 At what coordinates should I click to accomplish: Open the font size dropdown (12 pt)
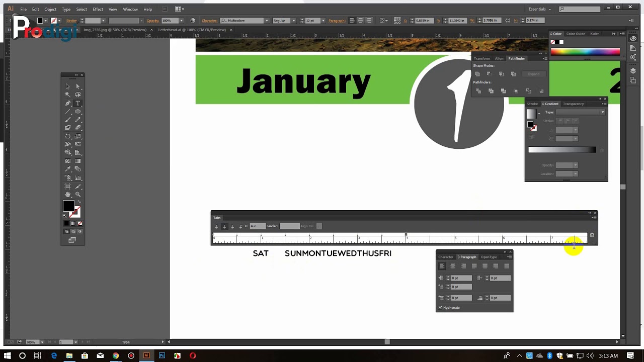point(323,21)
